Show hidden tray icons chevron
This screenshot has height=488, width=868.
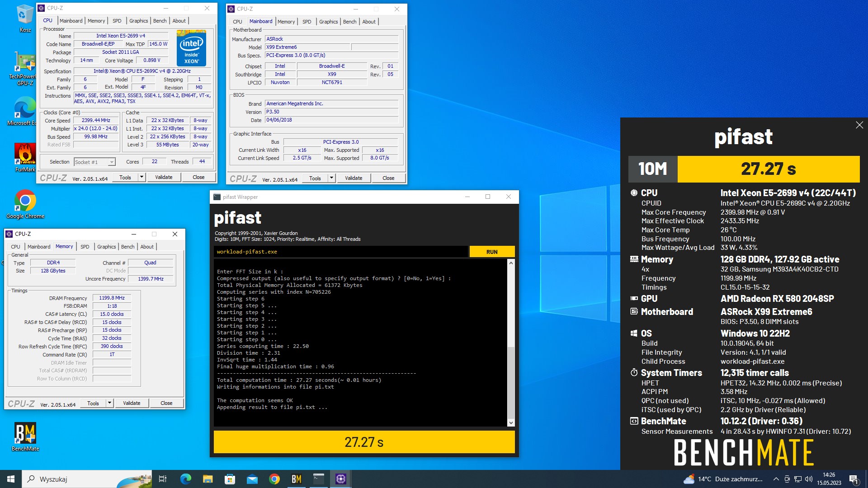(776, 479)
